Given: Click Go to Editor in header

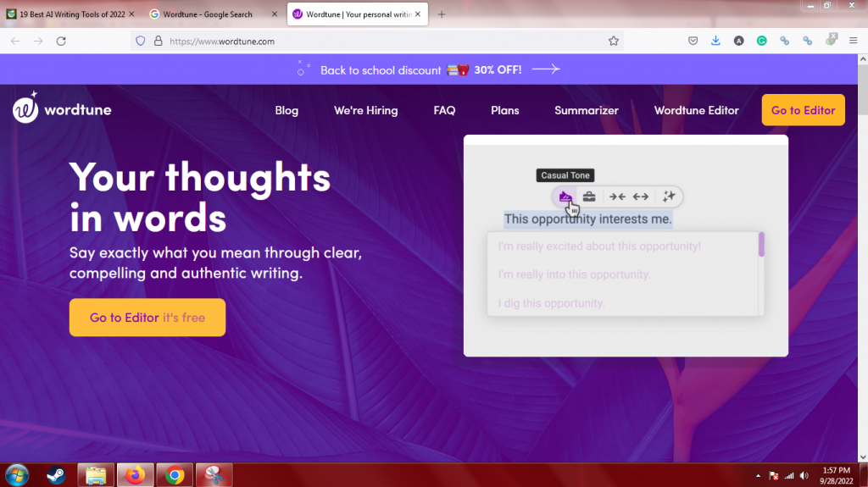Looking at the screenshot, I should click(x=804, y=110).
